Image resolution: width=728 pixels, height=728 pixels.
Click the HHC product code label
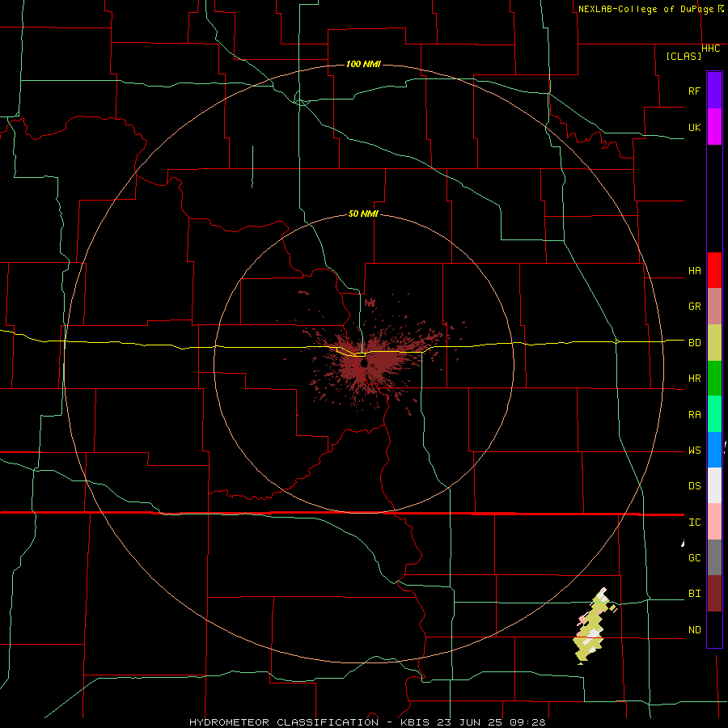click(710, 49)
